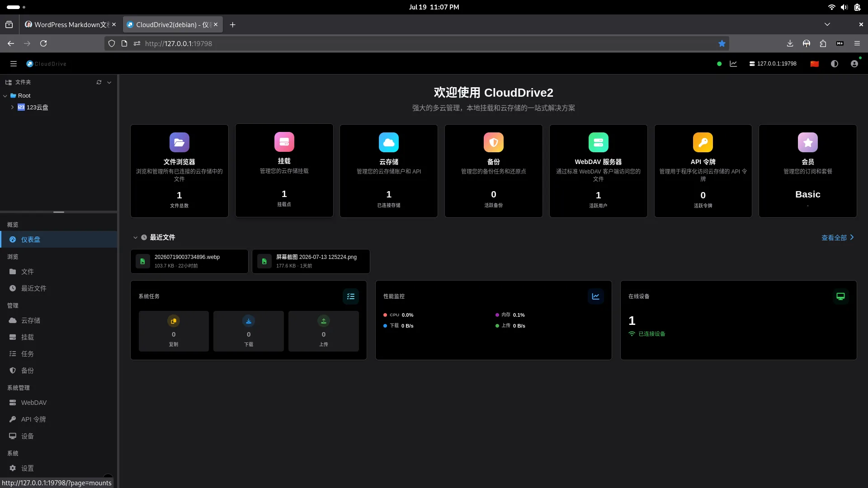Image resolution: width=868 pixels, height=488 pixels.
Task: Click the browser back button
Action: tap(11, 43)
